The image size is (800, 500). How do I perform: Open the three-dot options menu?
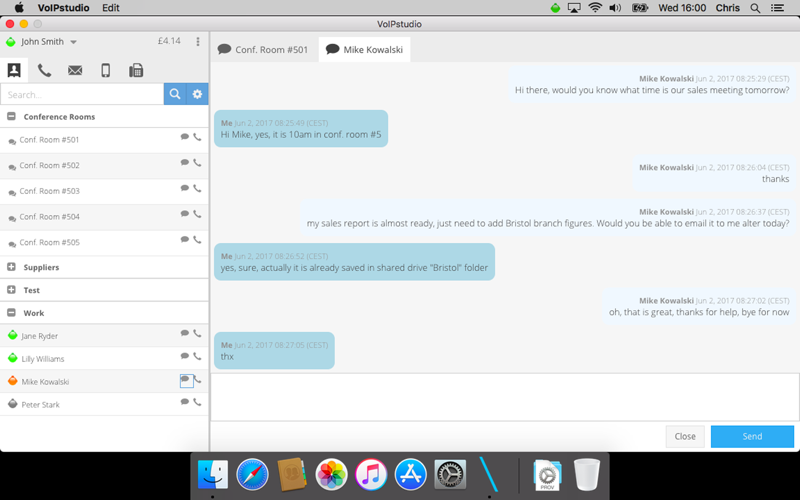point(198,41)
